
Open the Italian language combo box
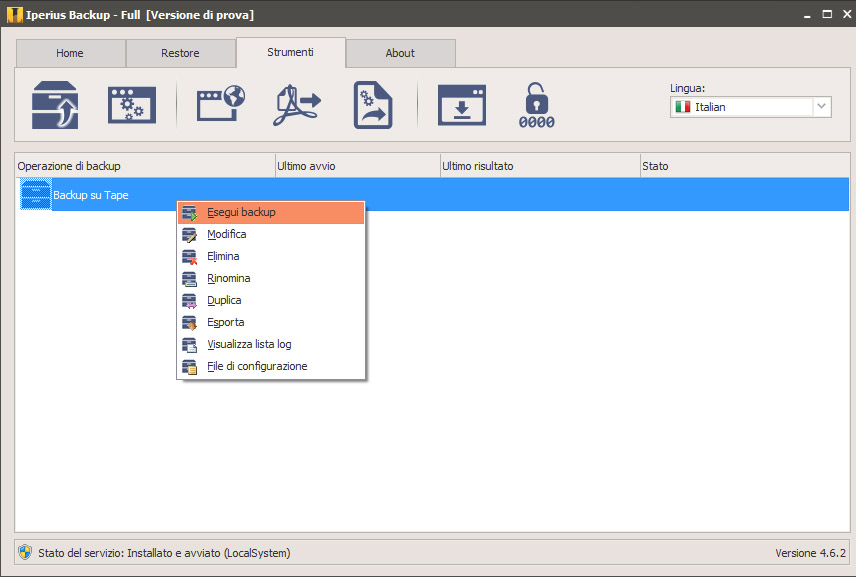[x=751, y=107]
